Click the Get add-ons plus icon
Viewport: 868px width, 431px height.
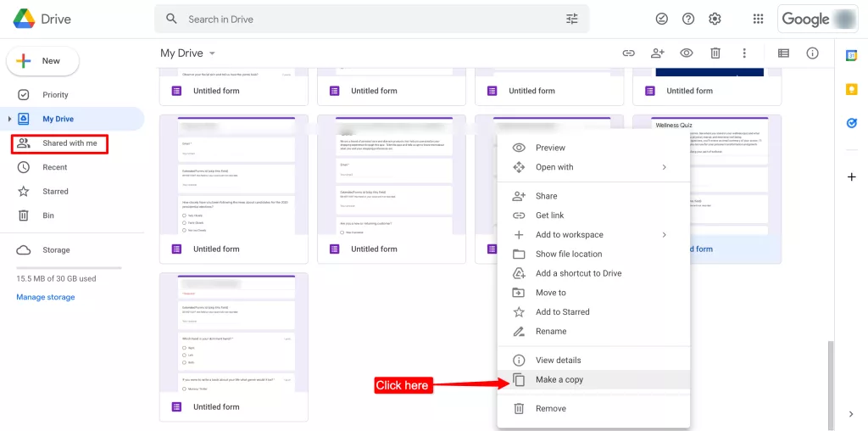pyautogui.click(x=851, y=177)
